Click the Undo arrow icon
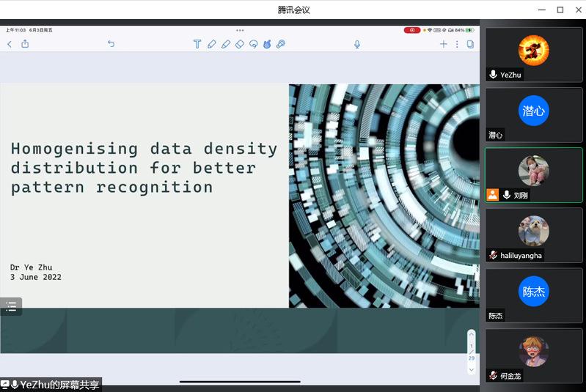Screen dimensions: 586x392 click(x=111, y=44)
